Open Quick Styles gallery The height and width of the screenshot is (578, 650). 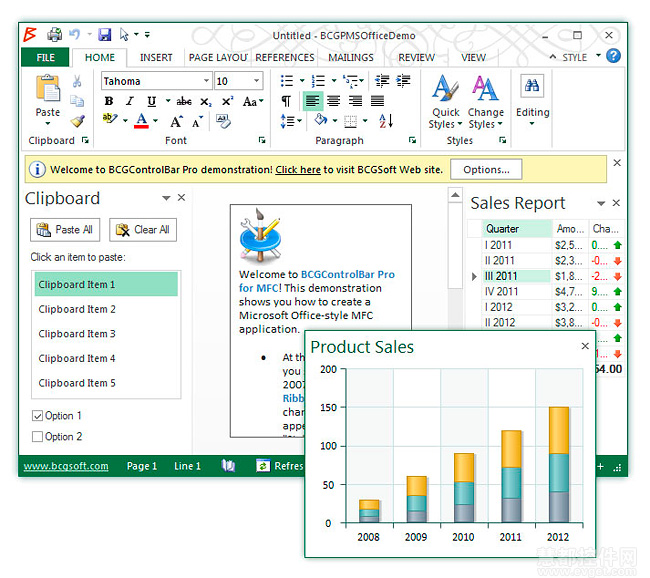pos(445,102)
